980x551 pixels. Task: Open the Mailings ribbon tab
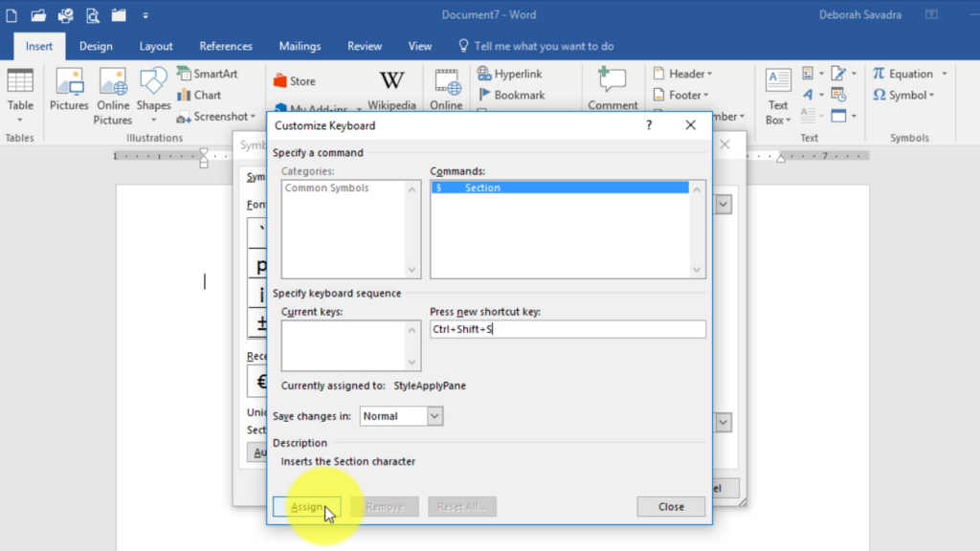(299, 45)
